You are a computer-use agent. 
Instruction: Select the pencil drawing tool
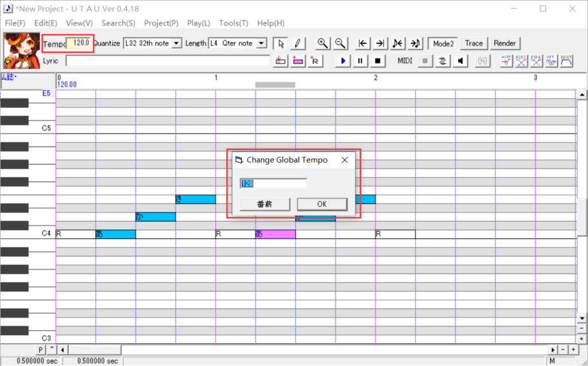pos(297,44)
